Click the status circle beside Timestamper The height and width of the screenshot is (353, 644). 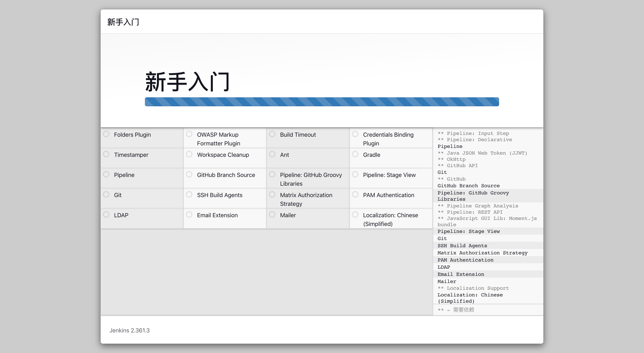coord(106,154)
